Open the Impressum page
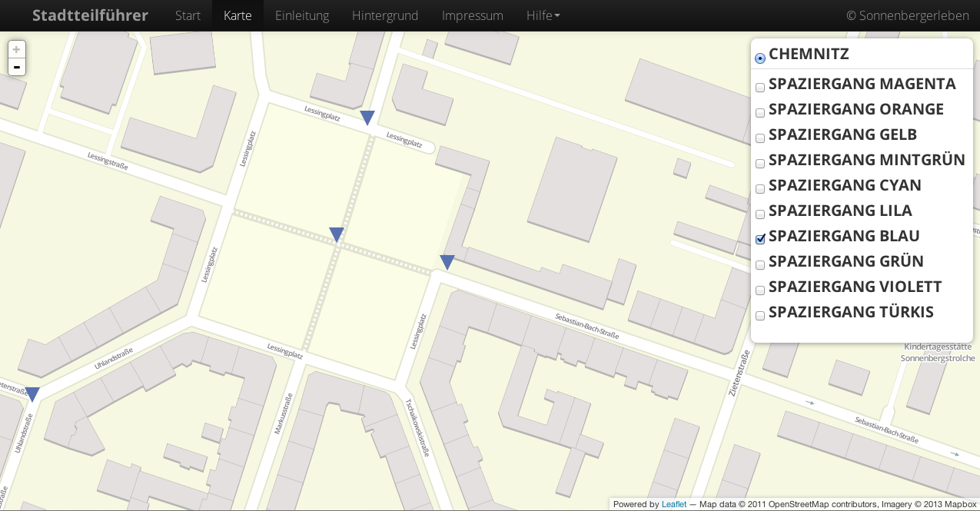Viewport: 980px width, 511px height. coord(472,15)
